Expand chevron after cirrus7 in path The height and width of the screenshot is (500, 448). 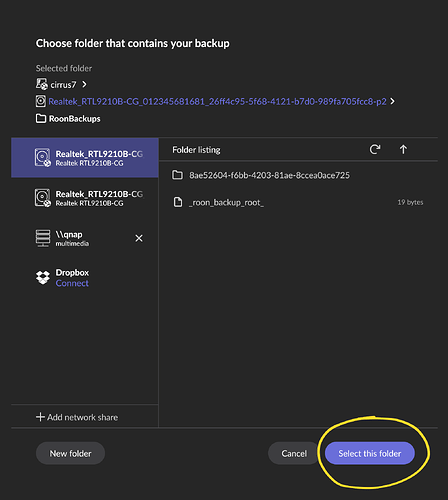click(x=84, y=84)
